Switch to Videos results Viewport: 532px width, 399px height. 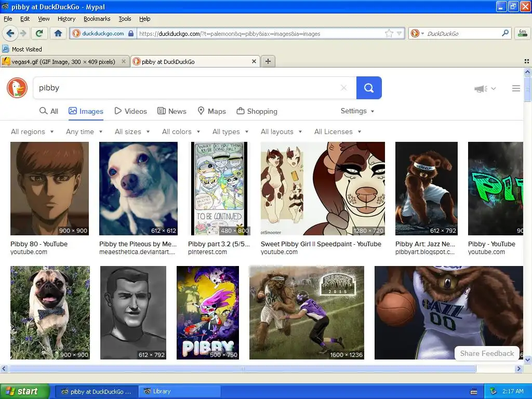[130, 111]
